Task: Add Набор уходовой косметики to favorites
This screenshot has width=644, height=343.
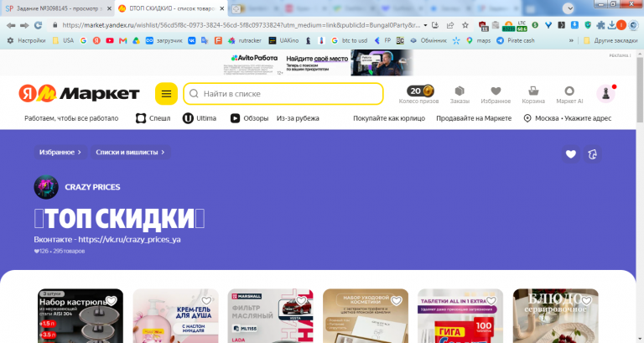Action: [396, 301]
